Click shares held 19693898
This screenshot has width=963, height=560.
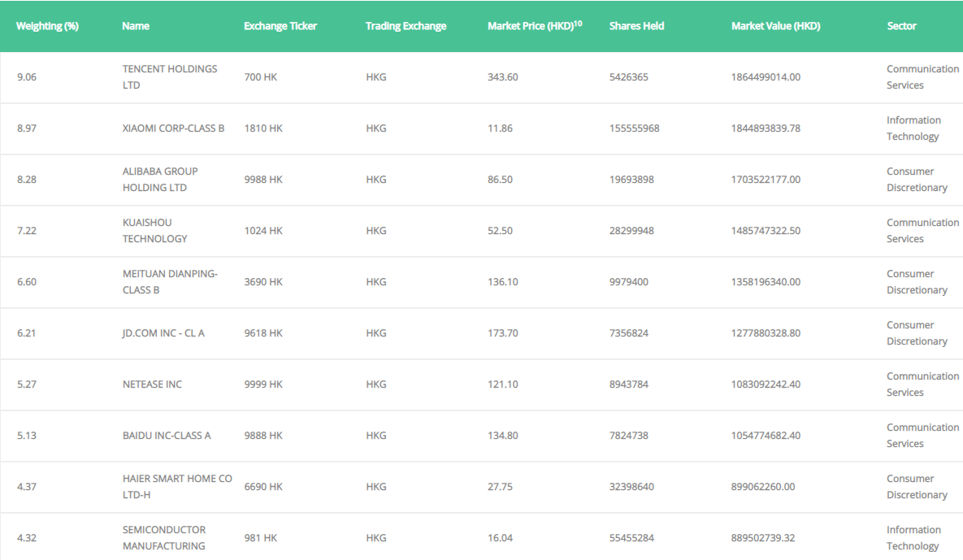631,180
